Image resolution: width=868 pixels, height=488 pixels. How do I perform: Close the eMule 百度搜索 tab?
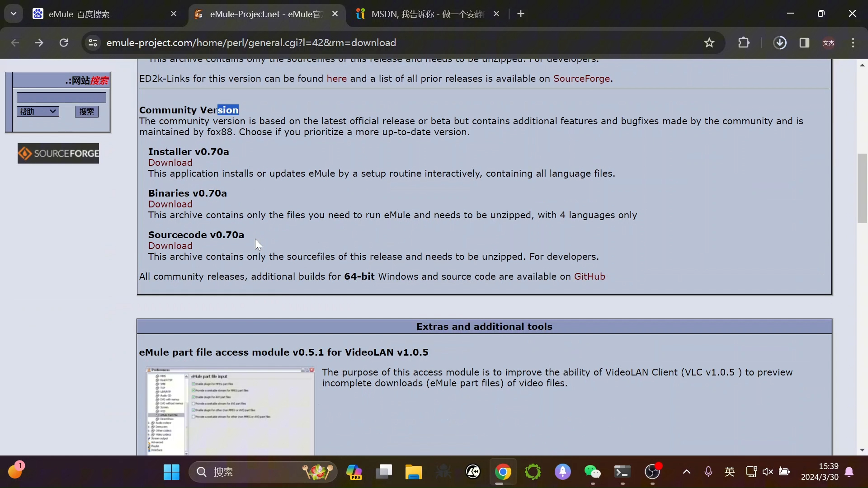(174, 14)
